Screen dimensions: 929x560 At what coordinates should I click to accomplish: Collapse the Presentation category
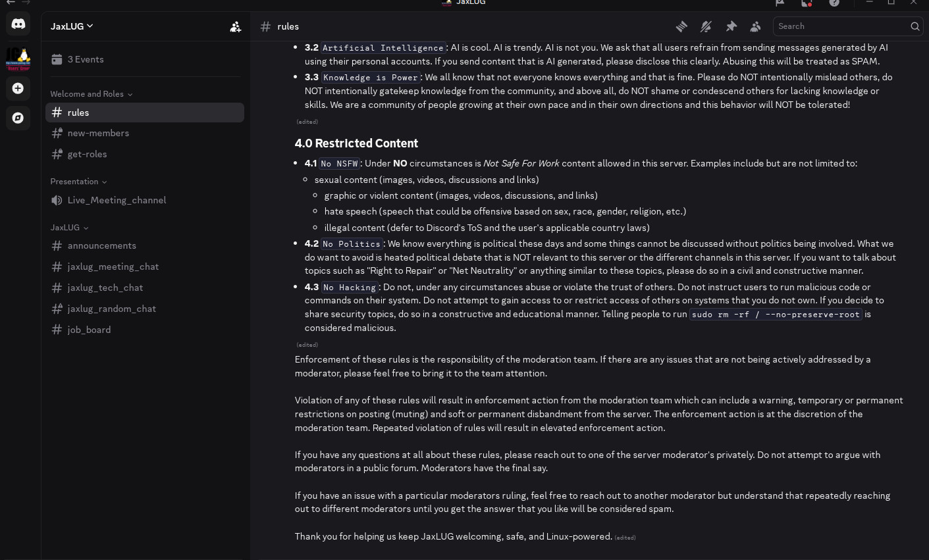[x=78, y=182]
